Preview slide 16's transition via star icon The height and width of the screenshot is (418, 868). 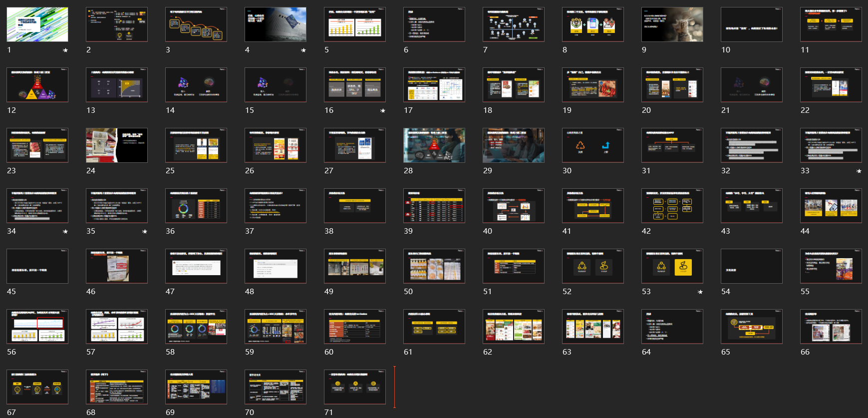(383, 111)
